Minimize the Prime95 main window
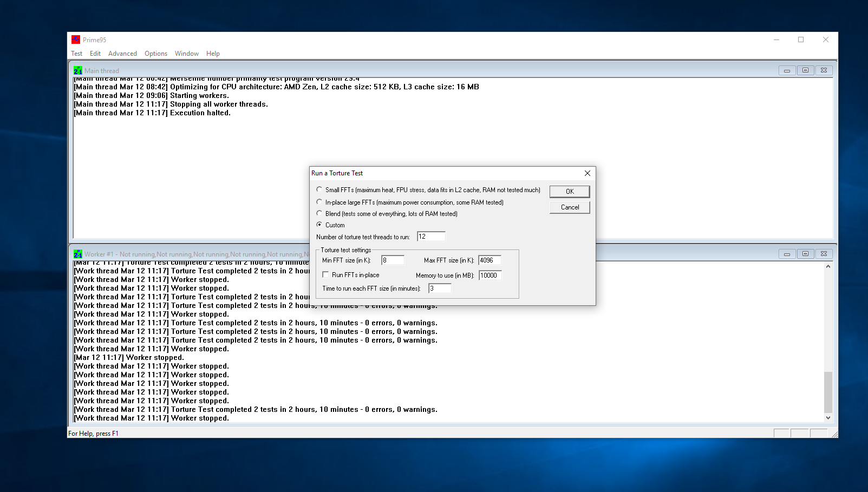The width and height of the screenshot is (868, 492). (x=776, y=40)
